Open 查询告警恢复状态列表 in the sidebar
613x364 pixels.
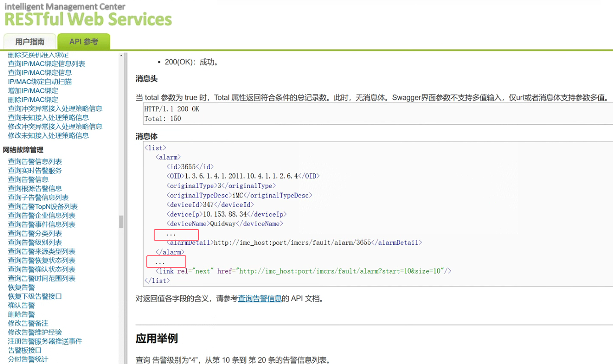(x=42, y=260)
